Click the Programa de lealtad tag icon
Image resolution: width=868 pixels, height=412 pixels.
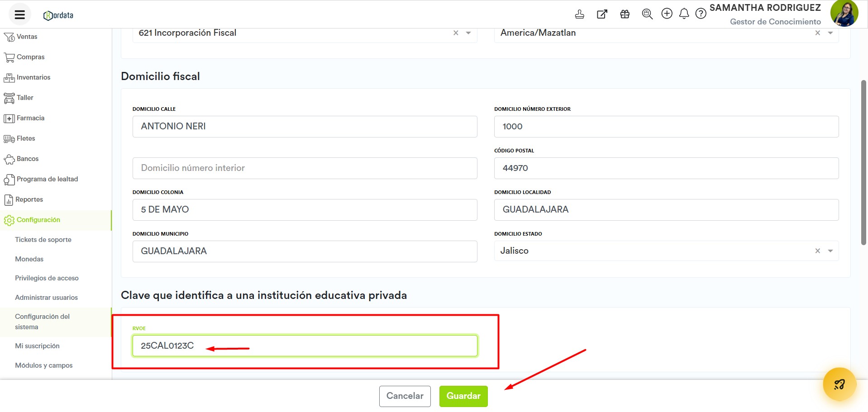click(9, 180)
